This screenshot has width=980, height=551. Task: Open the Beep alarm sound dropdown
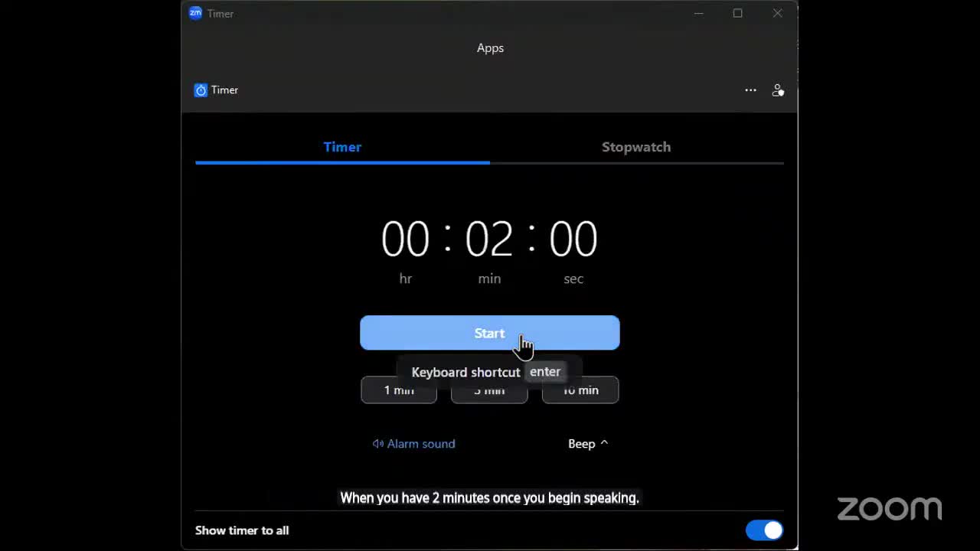[x=588, y=444]
